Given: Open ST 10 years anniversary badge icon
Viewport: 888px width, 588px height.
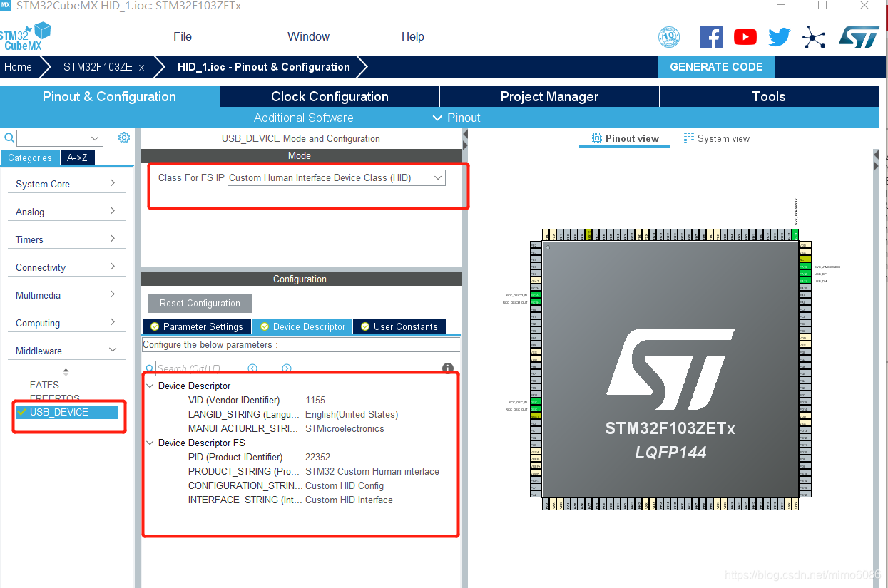Looking at the screenshot, I should [669, 37].
